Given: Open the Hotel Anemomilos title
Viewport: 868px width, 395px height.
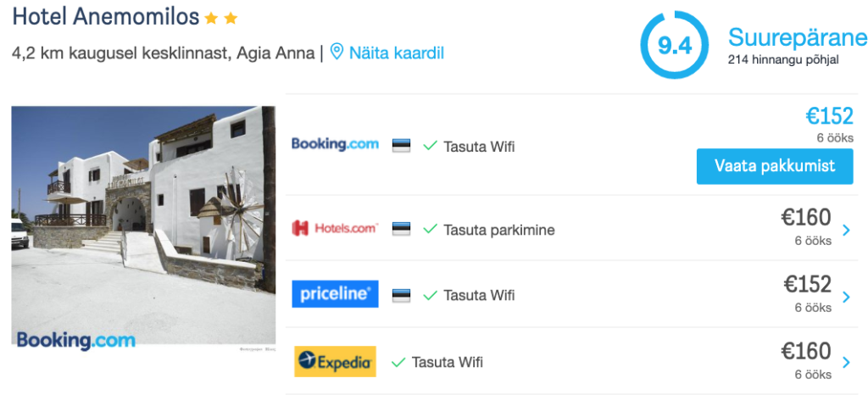Looking at the screenshot, I should tap(106, 16).
